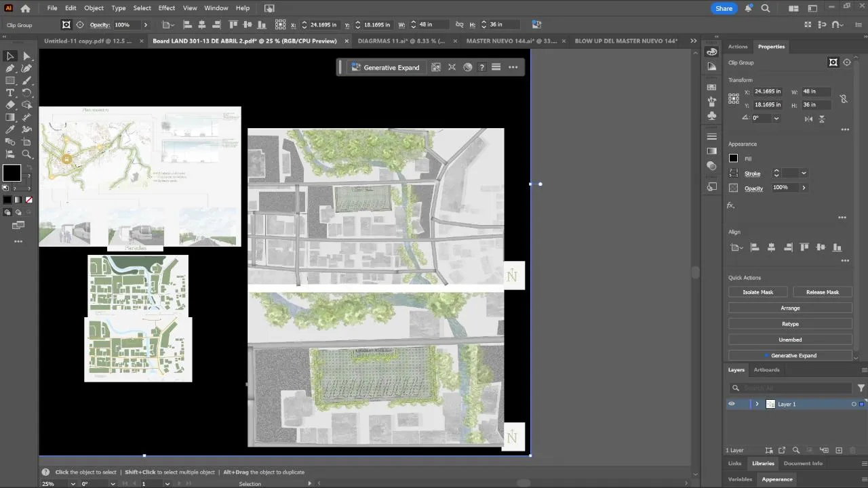Open the Effect menu
Viewport: 868px width, 488px height.
click(167, 8)
